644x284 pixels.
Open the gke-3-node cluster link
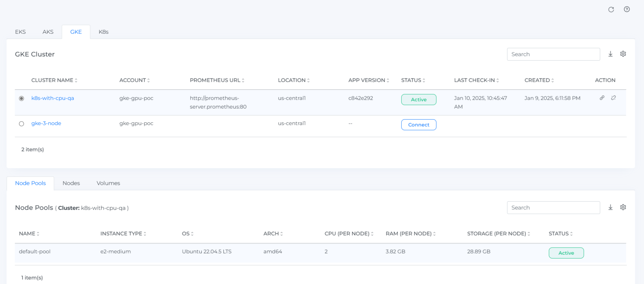click(46, 123)
